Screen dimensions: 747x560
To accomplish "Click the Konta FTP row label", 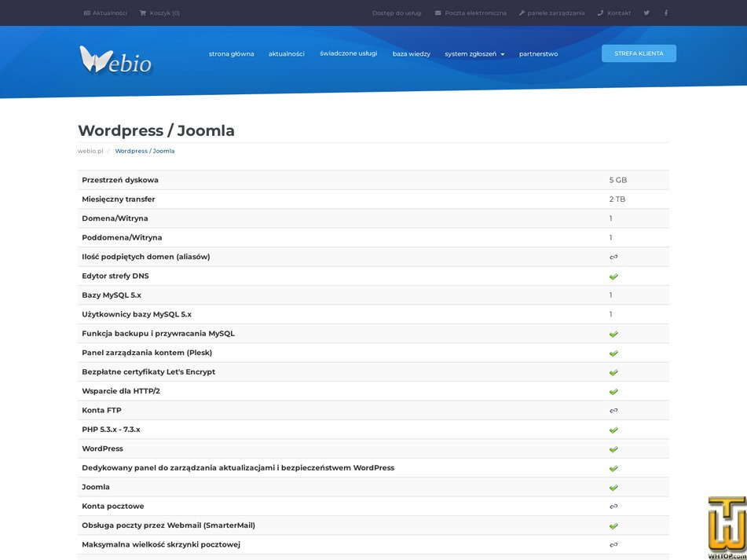I will click(101, 410).
